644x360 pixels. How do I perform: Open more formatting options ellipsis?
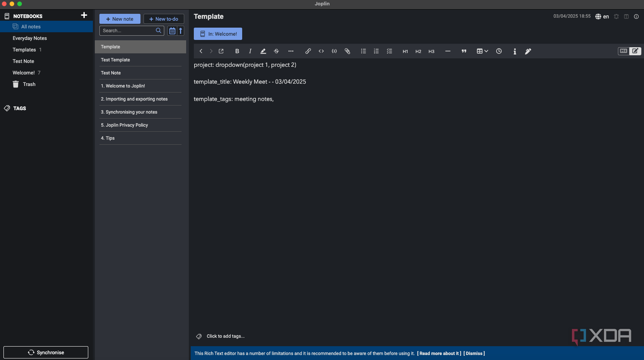(x=291, y=51)
